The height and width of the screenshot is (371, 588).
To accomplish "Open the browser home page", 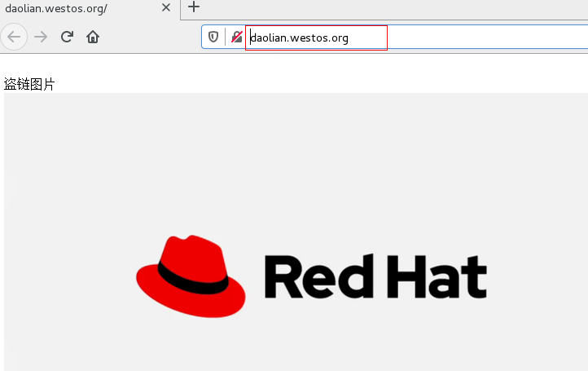I will [x=93, y=37].
